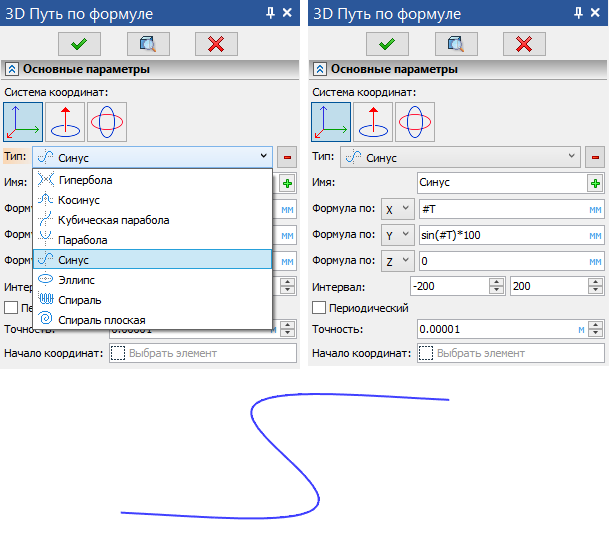
Task: Select the Cartesian coordinate system icon in right panel
Action: click(x=330, y=122)
